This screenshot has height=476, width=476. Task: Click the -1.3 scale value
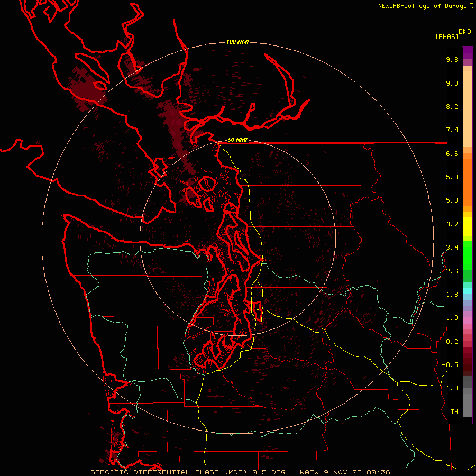450,388
